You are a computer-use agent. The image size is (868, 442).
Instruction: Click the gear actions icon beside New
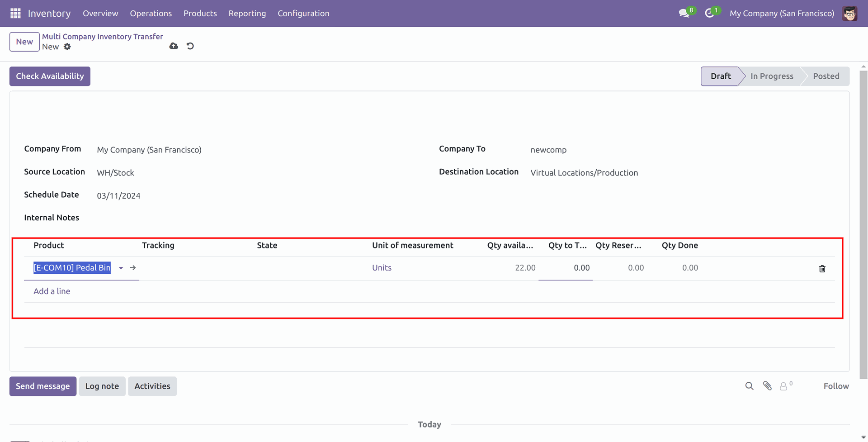click(67, 47)
